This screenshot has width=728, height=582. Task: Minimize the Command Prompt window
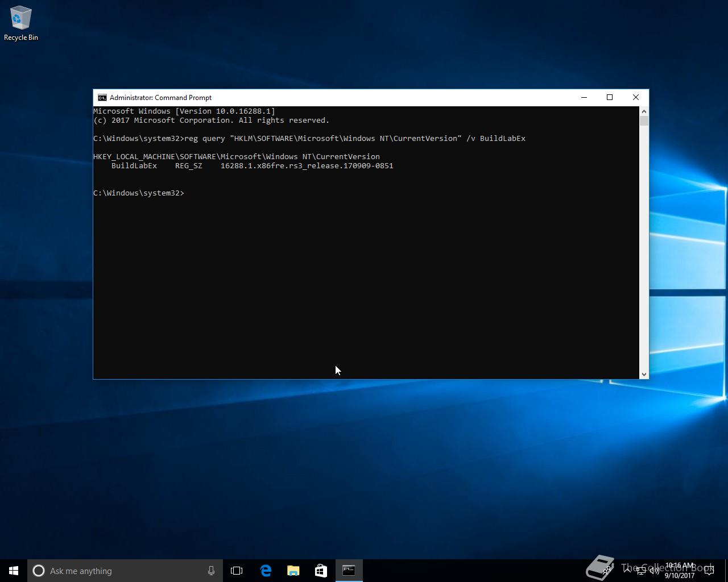point(584,98)
